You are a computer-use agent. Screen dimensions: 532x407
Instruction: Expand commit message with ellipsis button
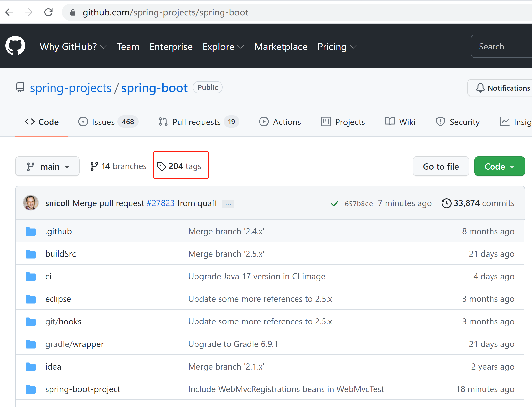[x=228, y=204]
